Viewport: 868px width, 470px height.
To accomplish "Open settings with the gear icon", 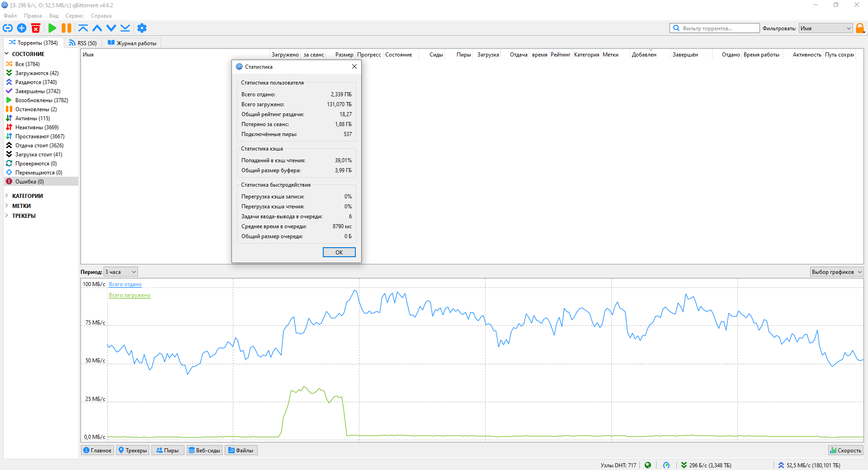I will coord(142,28).
